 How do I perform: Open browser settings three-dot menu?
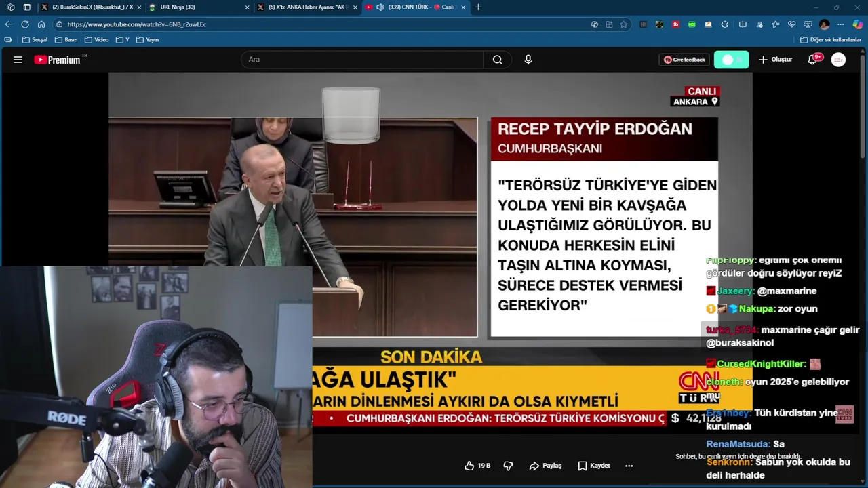841,24
